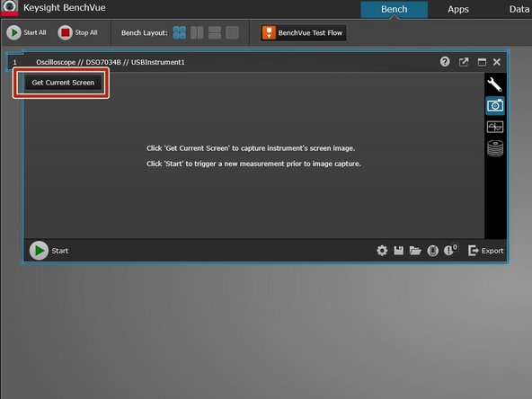Select the single-pane bench layout

[232, 33]
